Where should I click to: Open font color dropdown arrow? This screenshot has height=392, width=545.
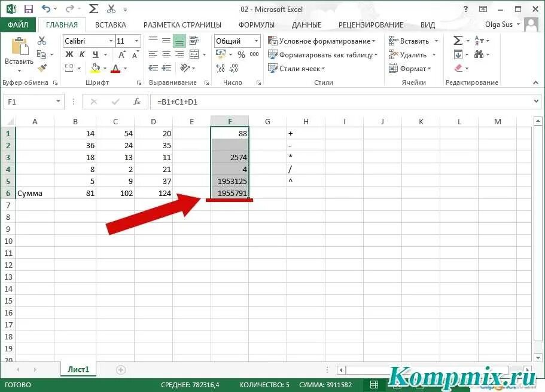point(125,68)
